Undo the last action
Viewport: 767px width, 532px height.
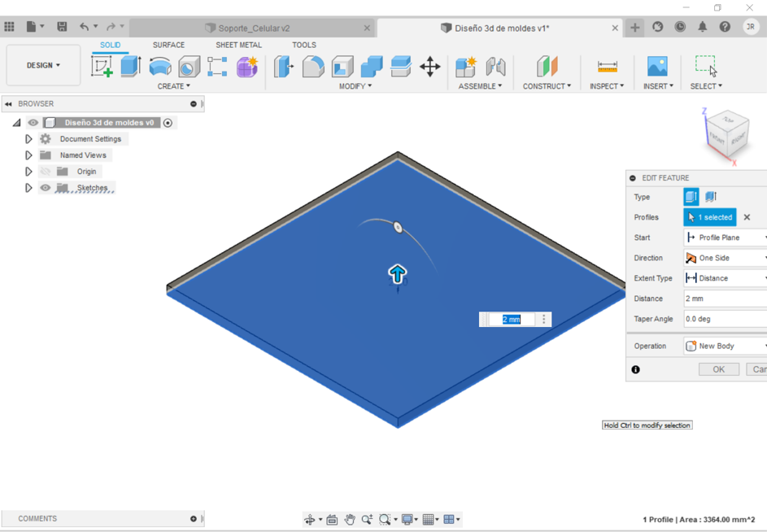coord(84,26)
